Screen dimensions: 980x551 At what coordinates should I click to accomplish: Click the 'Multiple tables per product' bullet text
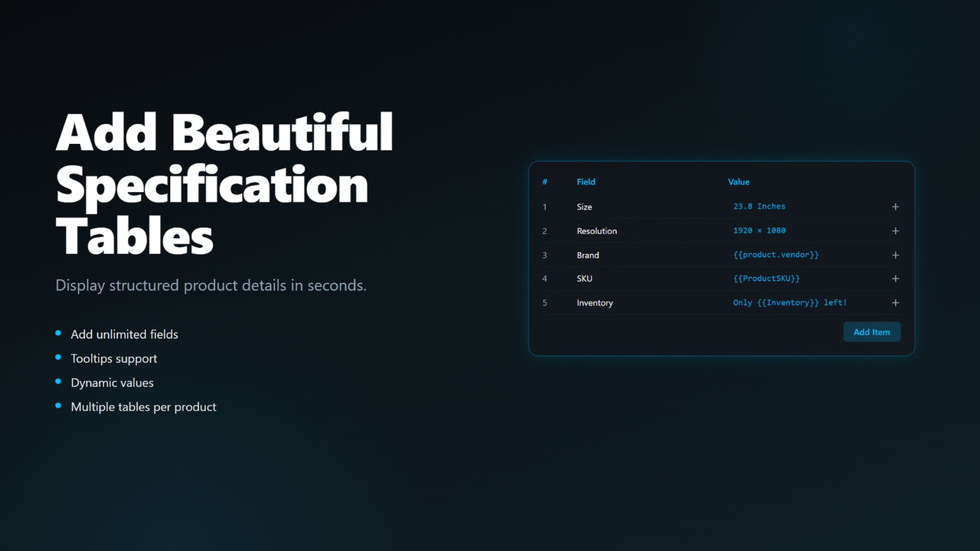pos(143,407)
